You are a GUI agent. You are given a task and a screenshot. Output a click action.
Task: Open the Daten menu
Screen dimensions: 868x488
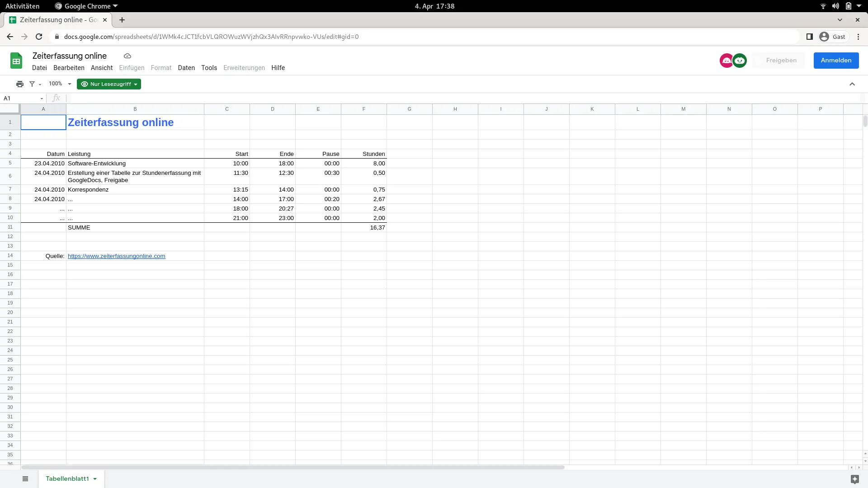tap(186, 68)
